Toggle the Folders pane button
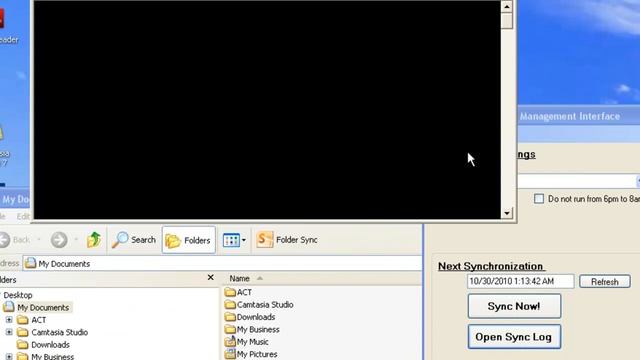 (x=189, y=240)
